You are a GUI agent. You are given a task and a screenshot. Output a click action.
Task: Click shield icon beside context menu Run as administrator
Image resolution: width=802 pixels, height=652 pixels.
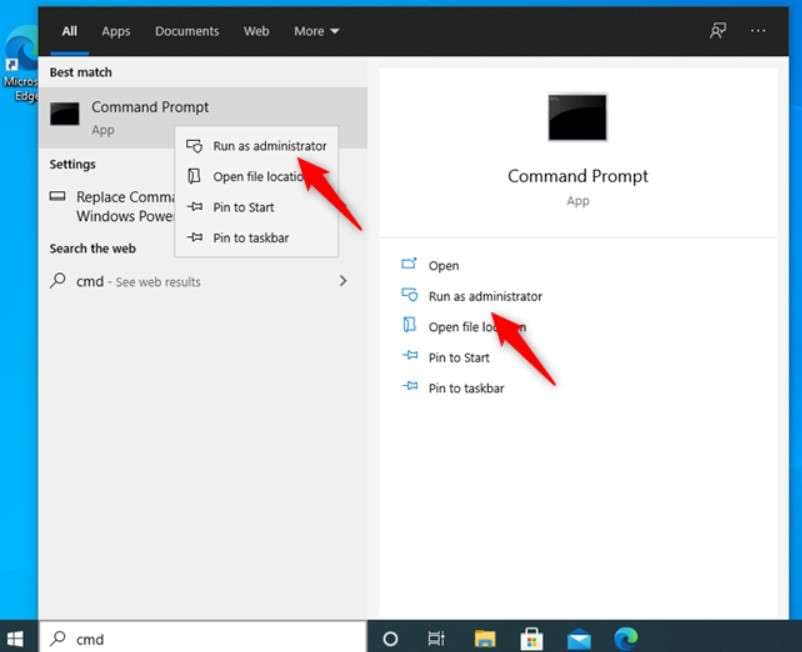tap(194, 146)
